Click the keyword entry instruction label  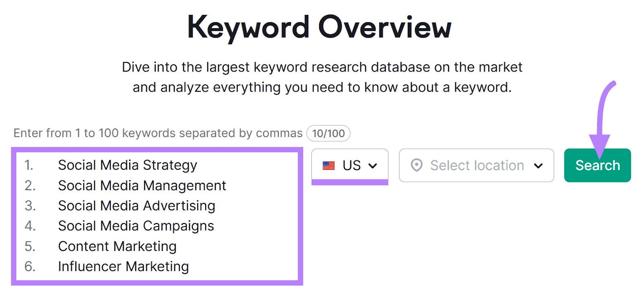(158, 133)
